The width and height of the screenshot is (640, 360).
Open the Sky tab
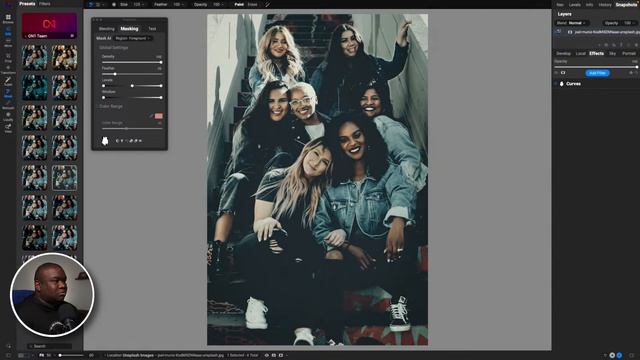612,53
